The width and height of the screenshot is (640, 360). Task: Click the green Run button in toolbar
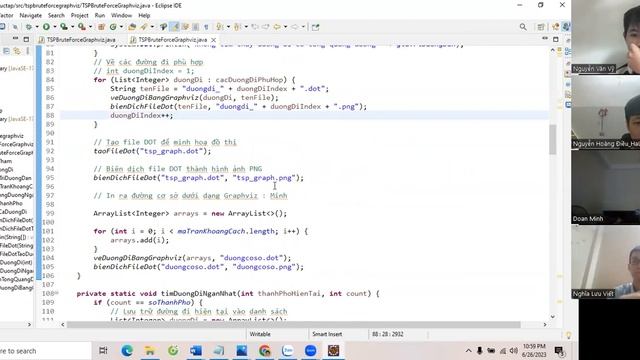(46, 27)
